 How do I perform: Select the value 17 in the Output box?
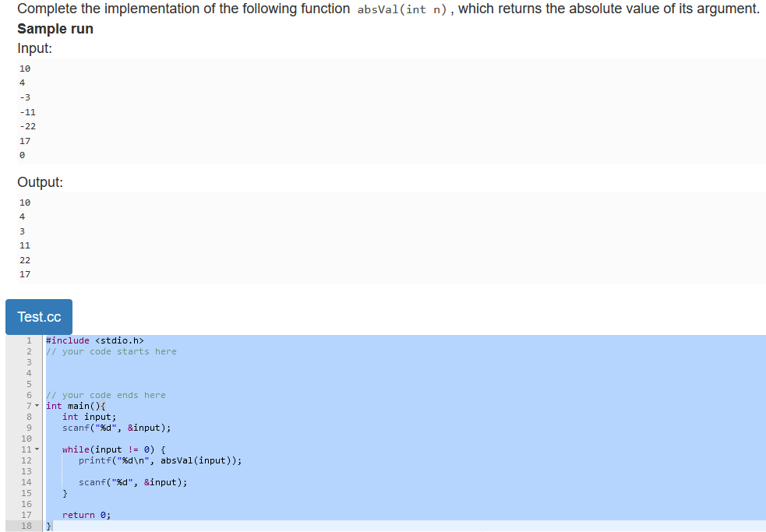(24, 274)
